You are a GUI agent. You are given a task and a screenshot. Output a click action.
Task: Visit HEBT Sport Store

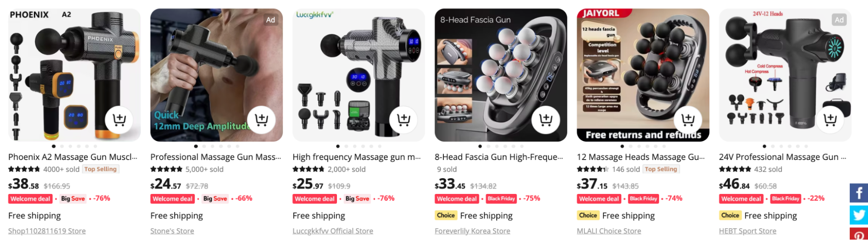pyautogui.click(x=747, y=231)
